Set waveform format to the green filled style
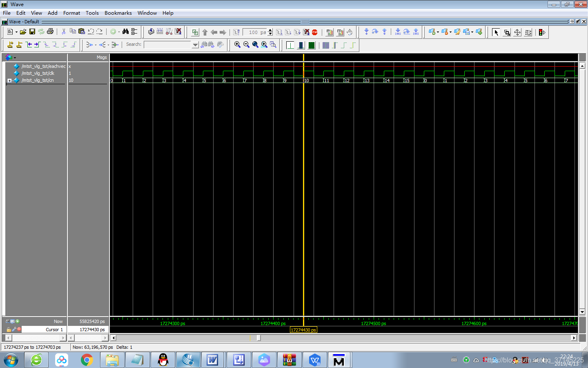 coord(312,45)
